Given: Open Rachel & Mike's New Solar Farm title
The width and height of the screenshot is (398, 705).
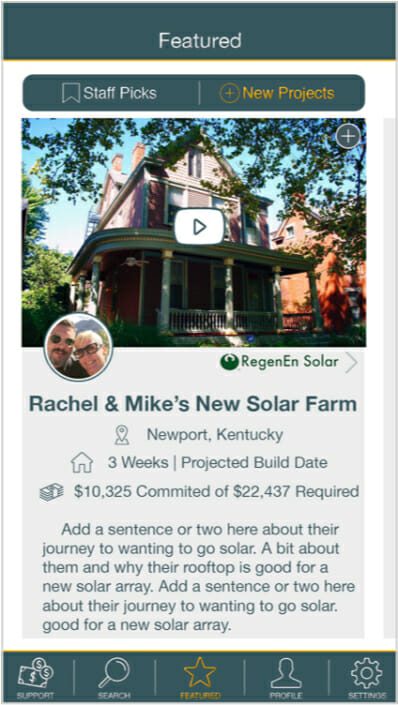Looking at the screenshot, I should 193,404.
